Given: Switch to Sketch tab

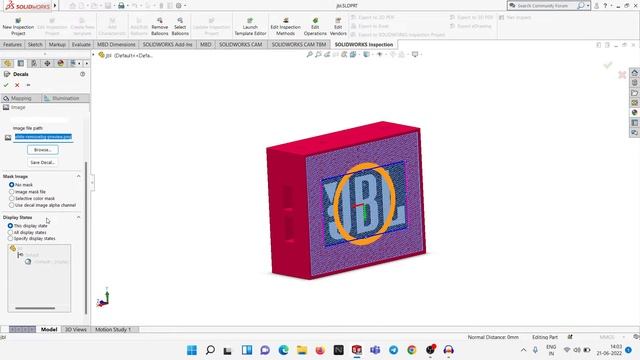Looking at the screenshot, I should 35,44.
